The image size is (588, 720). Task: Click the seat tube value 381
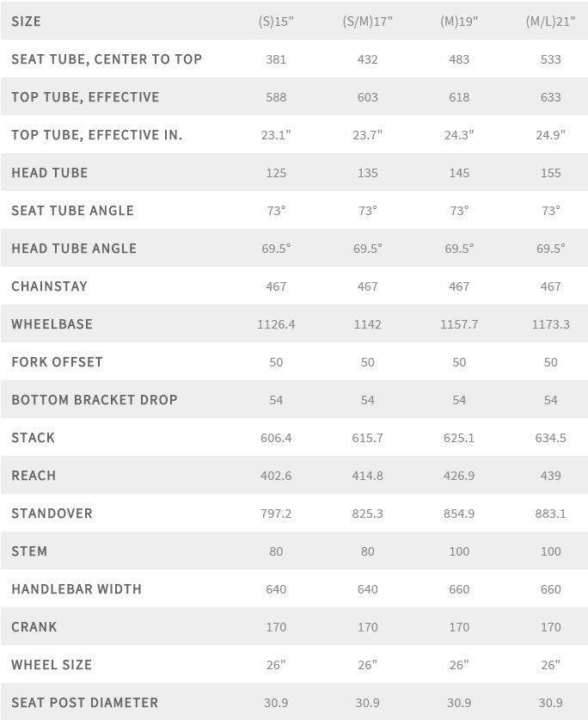click(276, 59)
